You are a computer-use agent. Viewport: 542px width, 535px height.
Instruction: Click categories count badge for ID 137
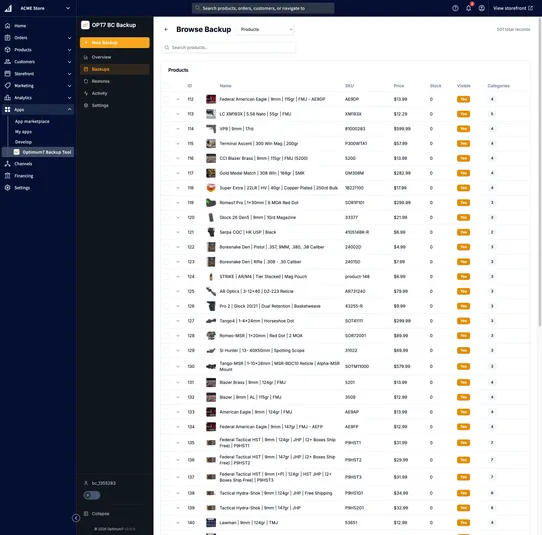point(492,477)
